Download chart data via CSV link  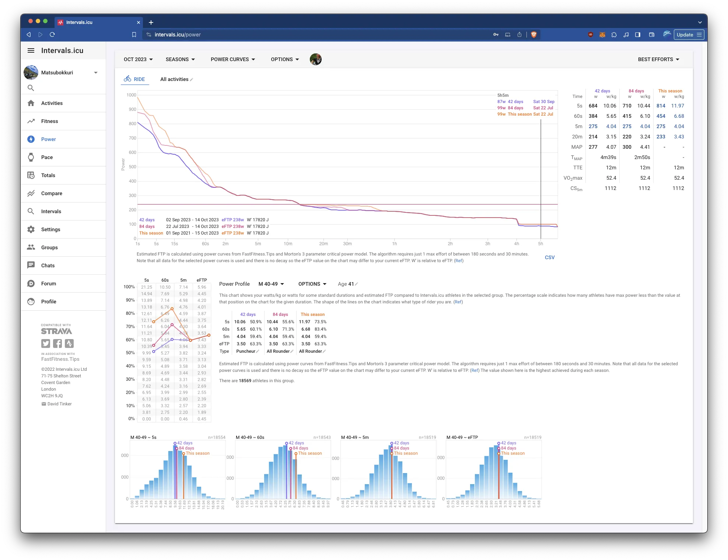tap(549, 257)
